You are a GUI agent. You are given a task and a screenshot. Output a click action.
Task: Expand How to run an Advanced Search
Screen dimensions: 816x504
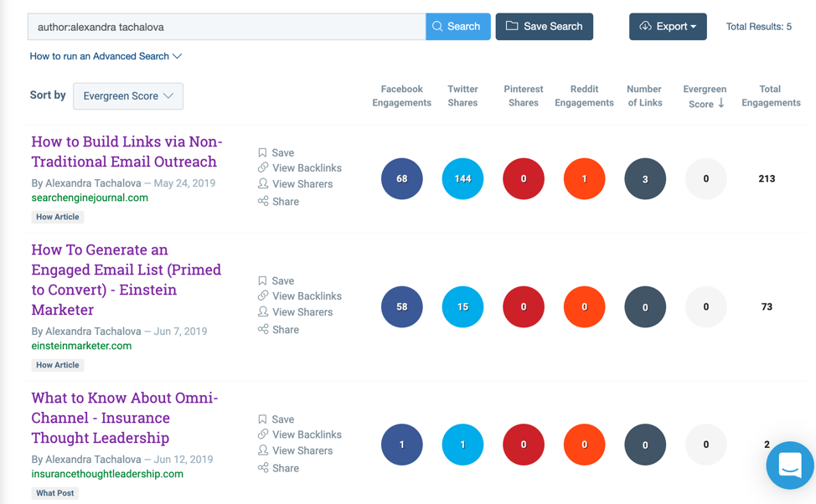106,56
